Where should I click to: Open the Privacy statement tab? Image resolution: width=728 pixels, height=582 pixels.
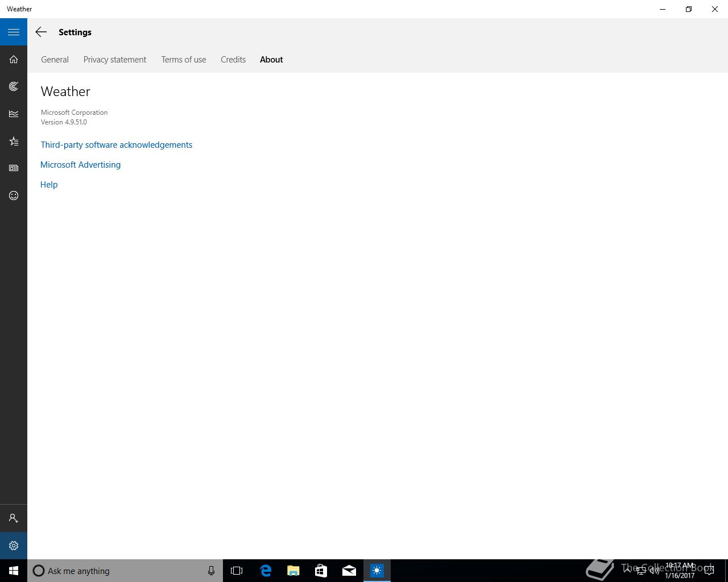point(115,60)
